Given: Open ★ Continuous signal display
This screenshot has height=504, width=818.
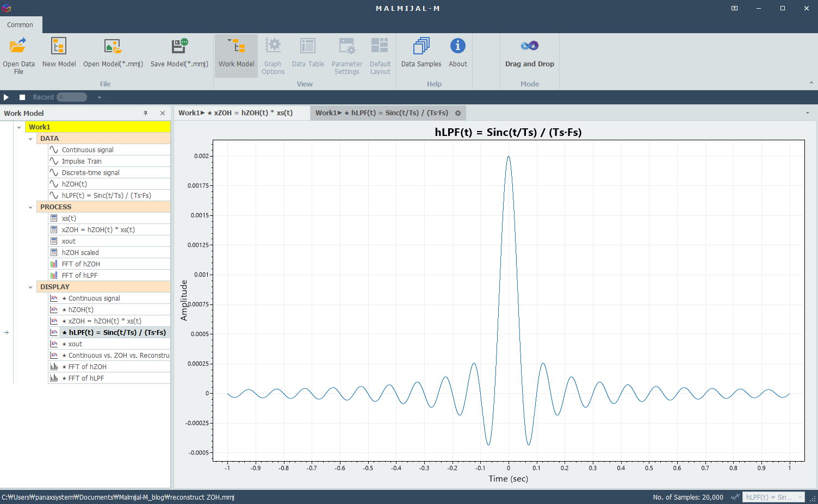Looking at the screenshot, I should tap(109, 298).
